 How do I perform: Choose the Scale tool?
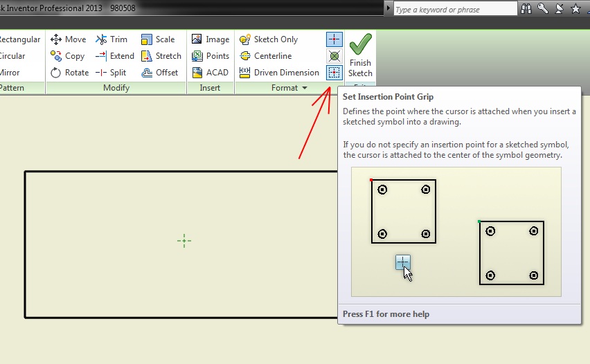pyautogui.click(x=158, y=39)
